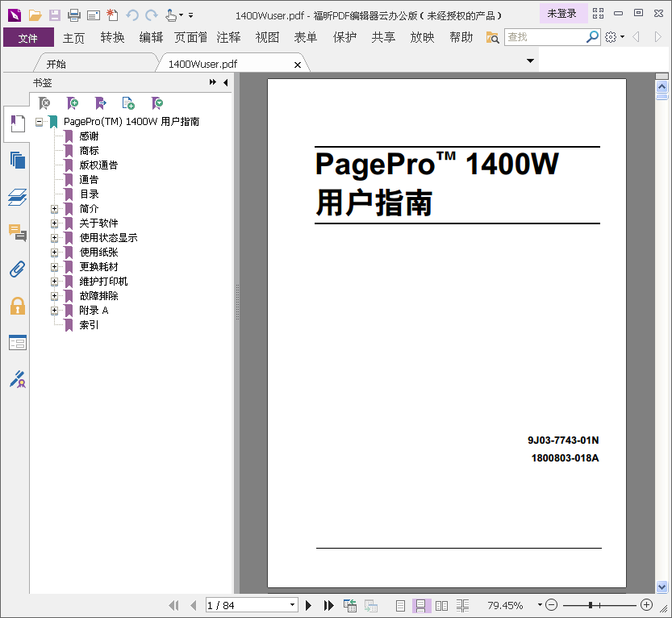This screenshot has width=672, height=618.
Task: Click the 查找 search input field
Action: 545,37
